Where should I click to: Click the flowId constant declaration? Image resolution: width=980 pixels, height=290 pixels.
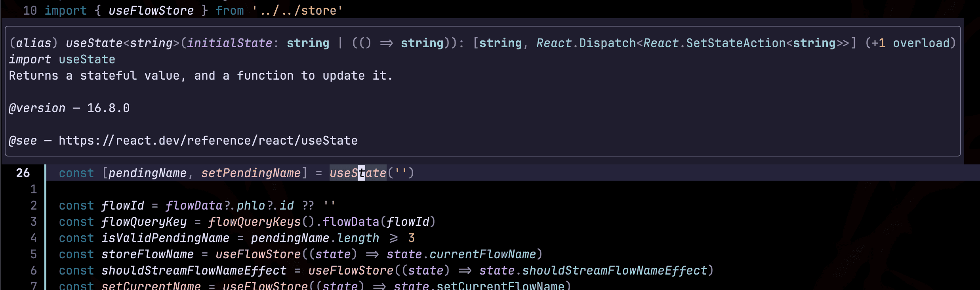pyautogui.click(x=122, y=205)
